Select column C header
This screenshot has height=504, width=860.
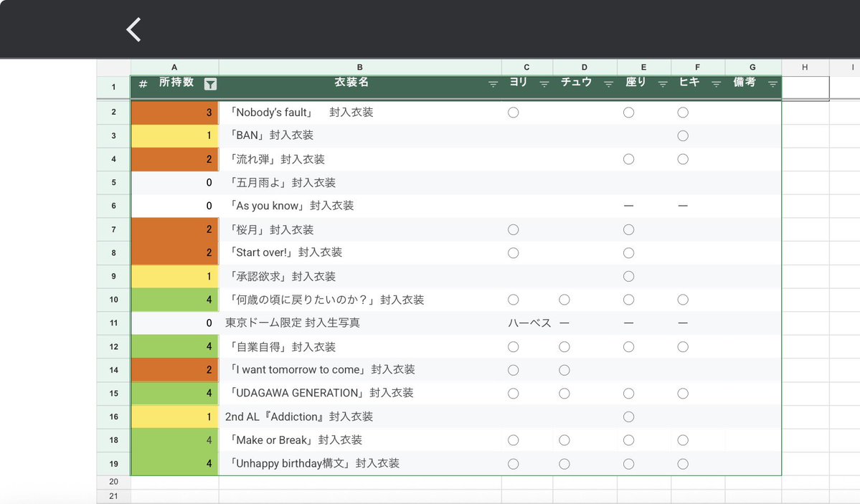click(526, 67)
